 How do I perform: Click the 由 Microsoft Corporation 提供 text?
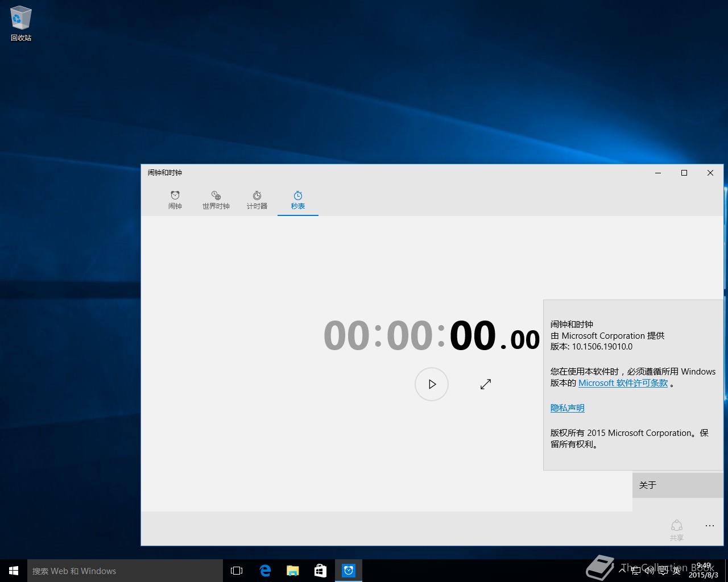tap(607, 336)
